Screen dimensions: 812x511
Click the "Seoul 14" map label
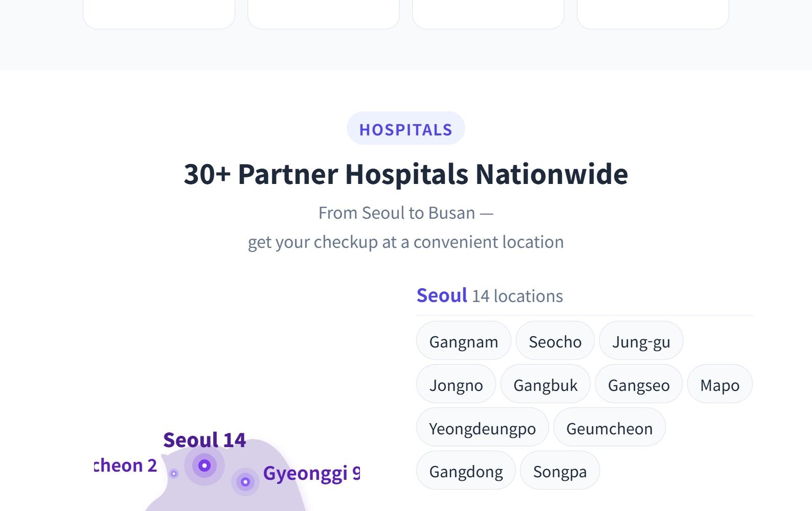coord(205,440)
